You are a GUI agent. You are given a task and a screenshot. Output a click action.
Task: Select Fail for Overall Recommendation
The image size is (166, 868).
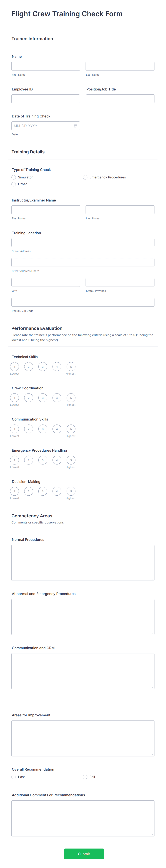point(85,777)
